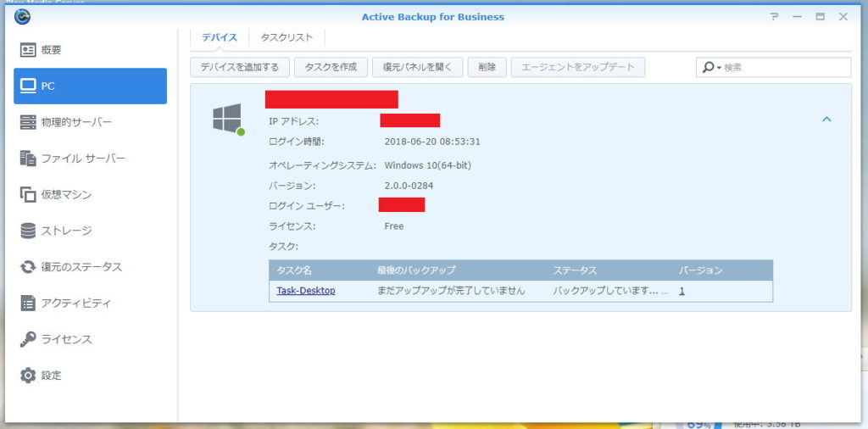Click the バックアップしています status text
The height and width of the screenshot is (429, 868).
(610, 291)
